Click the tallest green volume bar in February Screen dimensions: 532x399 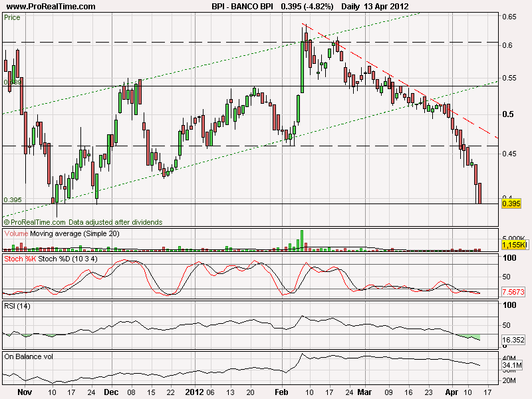302,241
